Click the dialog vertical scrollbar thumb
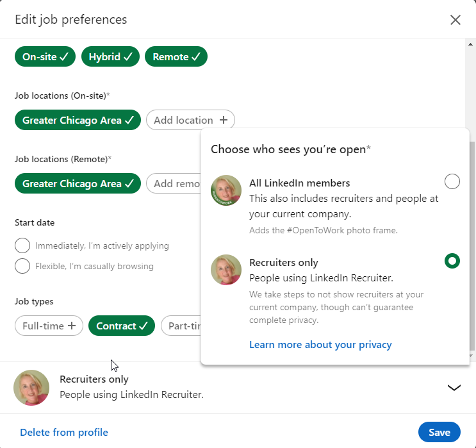Image resolution: width=476 pixels, height=448 pixels. tap(472, 246)
